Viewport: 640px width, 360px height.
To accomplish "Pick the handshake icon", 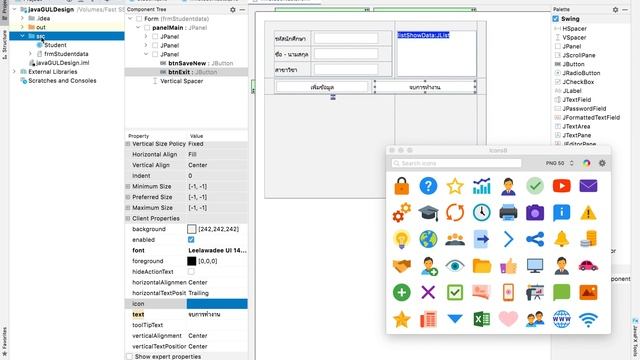I will (402, 266).
